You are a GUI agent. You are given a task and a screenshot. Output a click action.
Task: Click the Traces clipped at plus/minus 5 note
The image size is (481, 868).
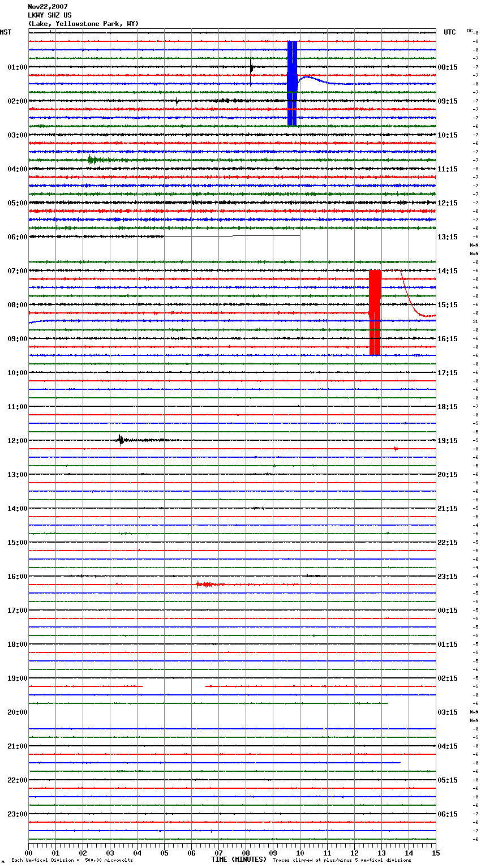click(x=342, y=861)
